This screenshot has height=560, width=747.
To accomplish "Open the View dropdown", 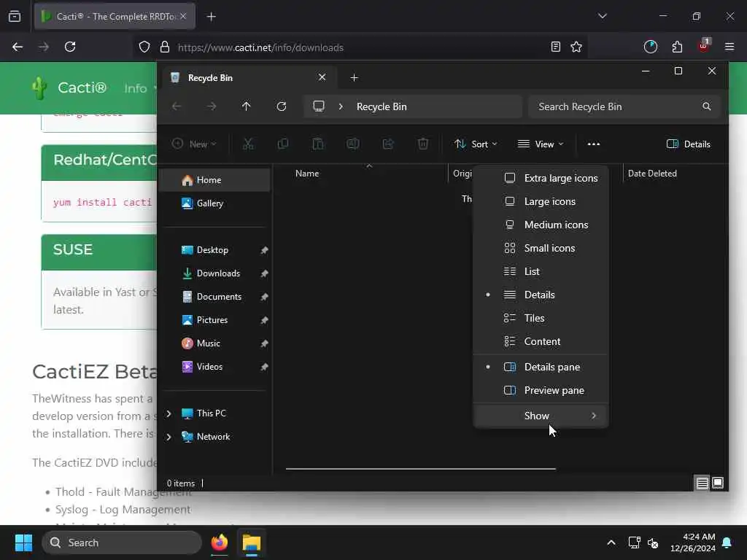I will pyautogui.click(x=541, y=144).
